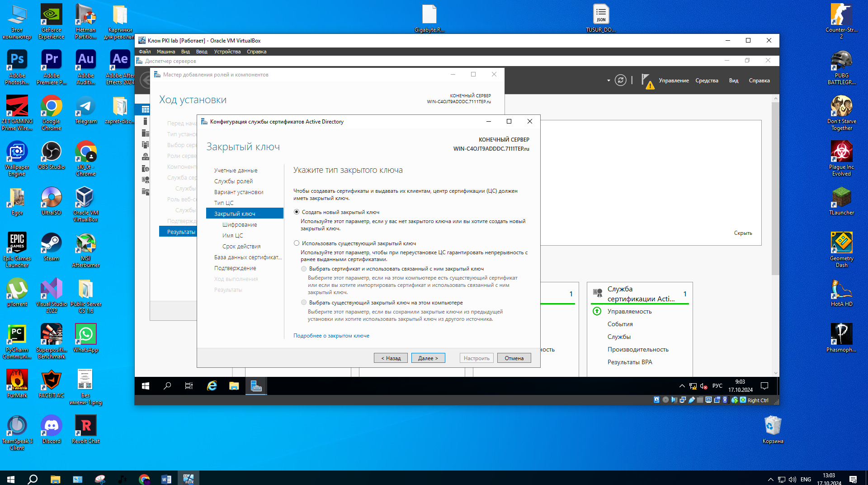Open Вид menu in VirtualBox menu bar
Image resolution: width=868 pixels, height=485 pixels.
tap(185, 52)
